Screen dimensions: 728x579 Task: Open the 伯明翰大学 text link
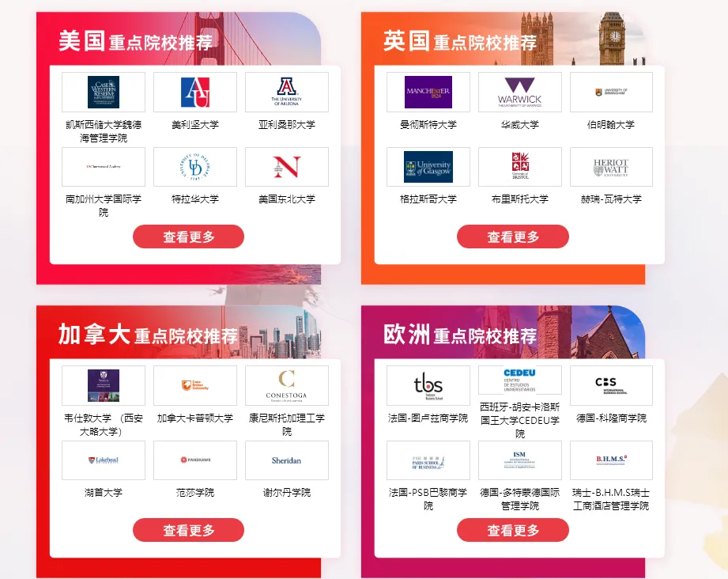[x=611, y=124]
